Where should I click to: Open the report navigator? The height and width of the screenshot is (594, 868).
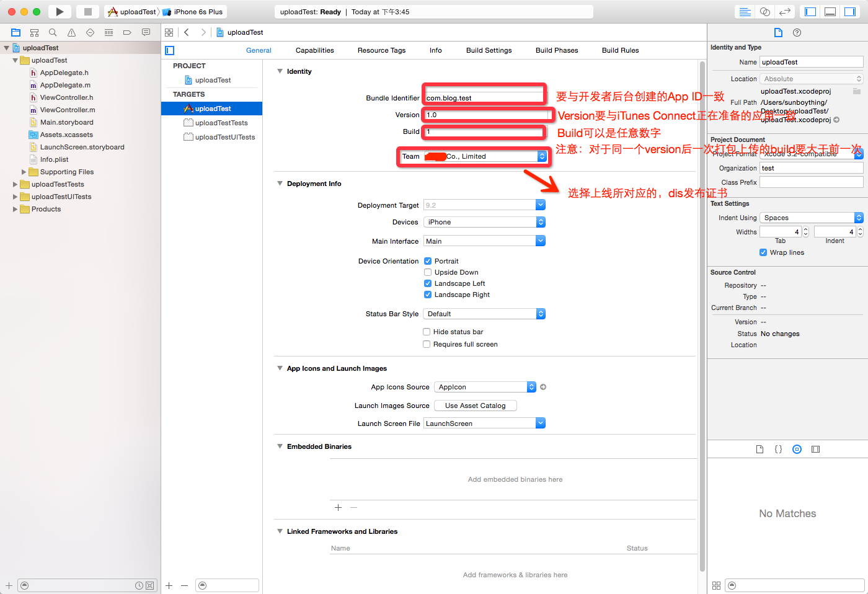pyautogui.click(x=146, y=32)
